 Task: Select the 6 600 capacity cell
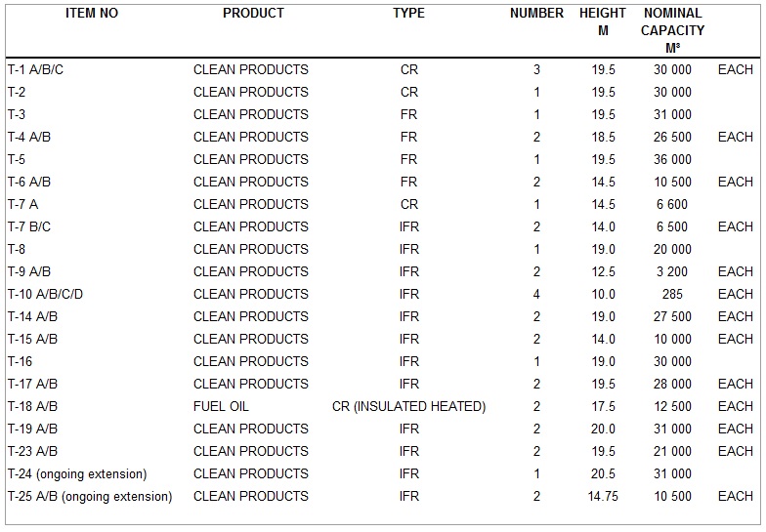pos(672,205)
